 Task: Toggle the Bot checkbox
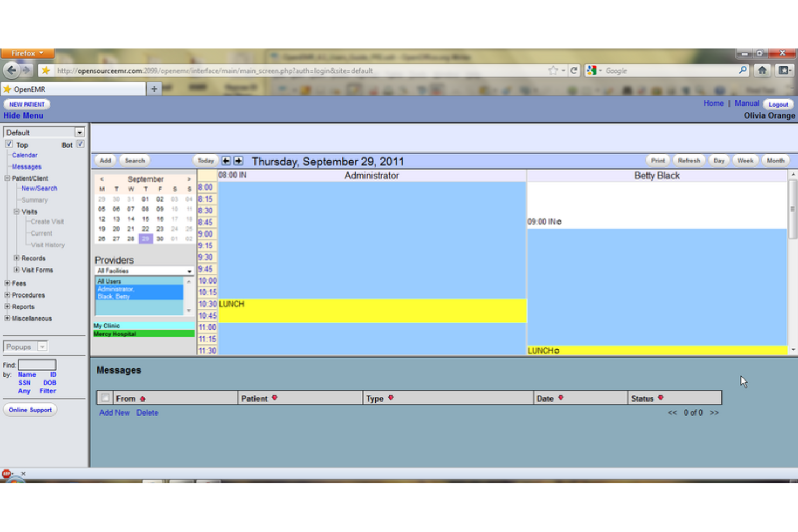coord(81,144)
